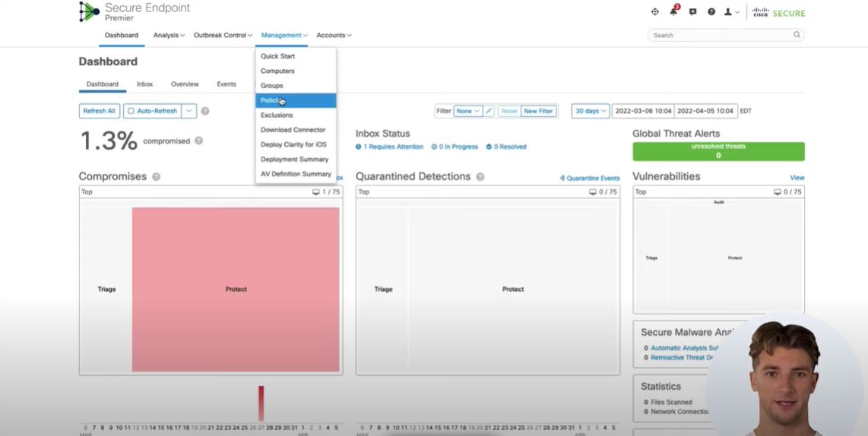Click the unresolved threats green bar

tap(718, 151)
